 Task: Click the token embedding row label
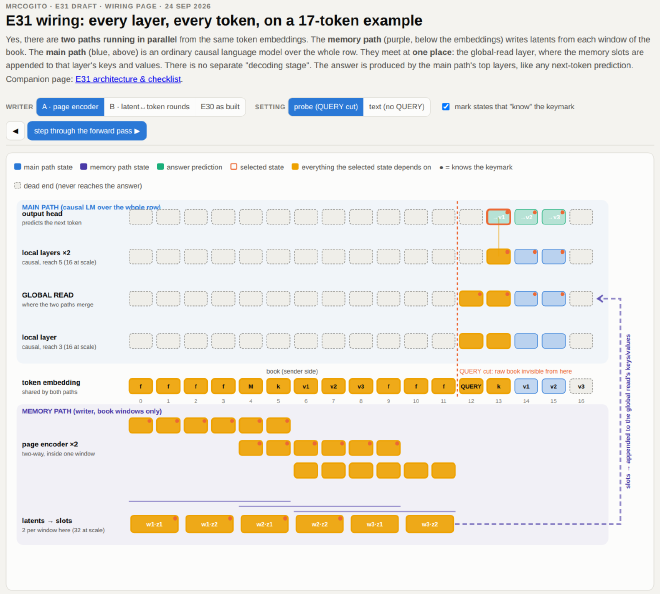point(51,382)
